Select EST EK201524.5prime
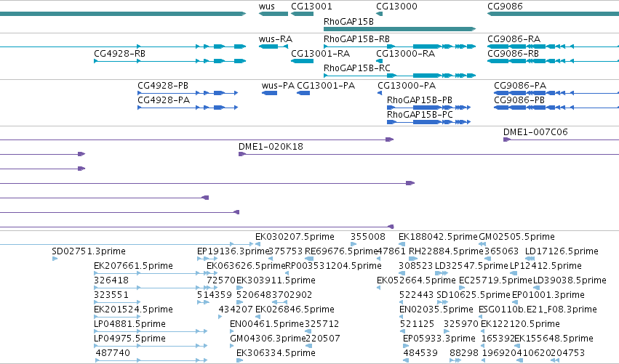This screenshot has width=619, height=364. (133, 310)
